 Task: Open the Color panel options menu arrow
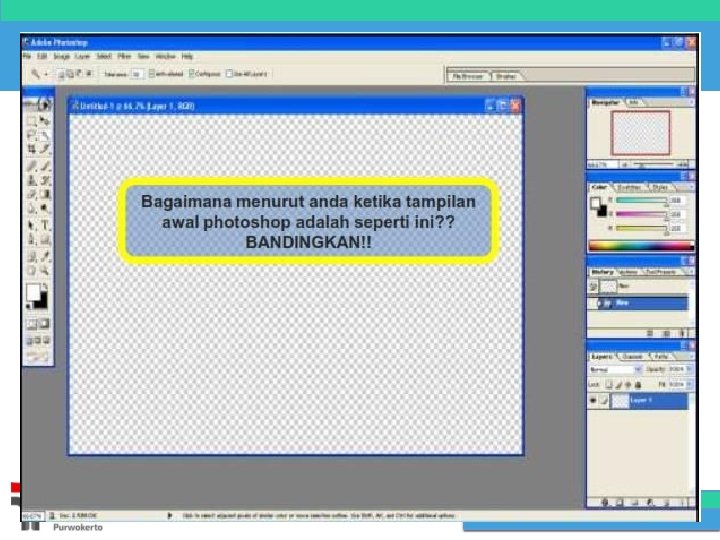click(x=690, y=187)
